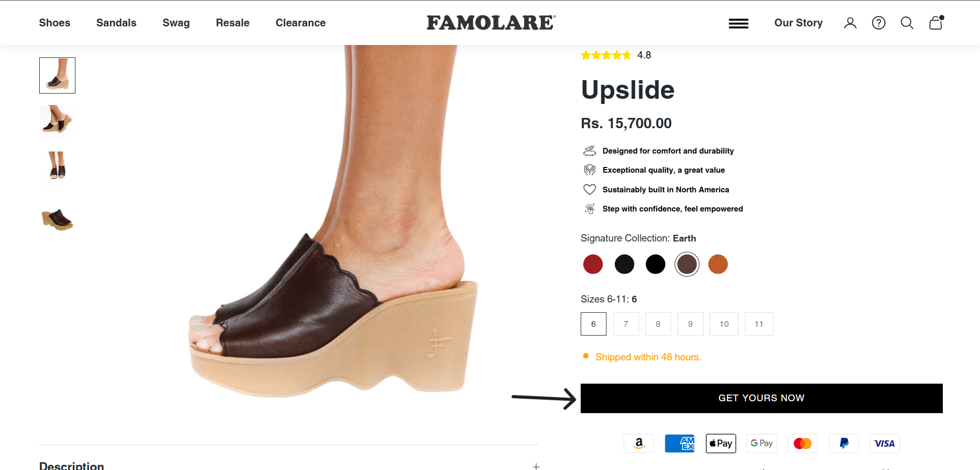Click the FAMOLARE logo
Image resolution: width=980 pixels, height=470 pixels.
[491, 23]
